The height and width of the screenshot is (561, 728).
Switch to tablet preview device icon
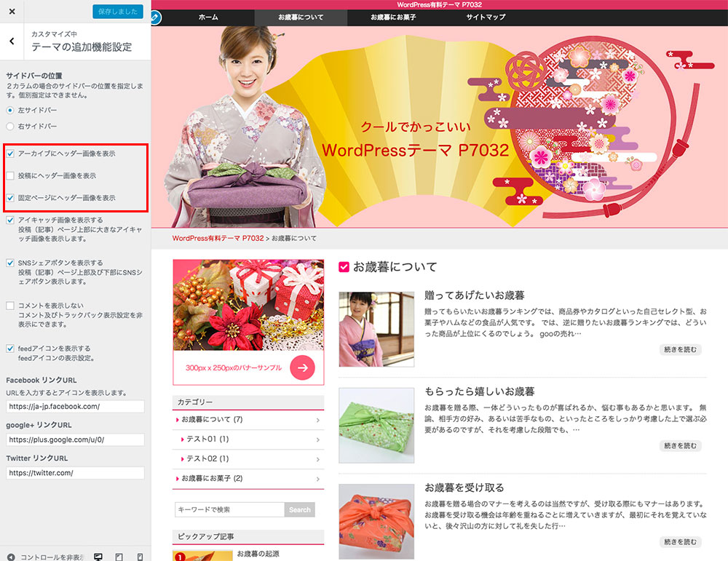click(119, 557)
